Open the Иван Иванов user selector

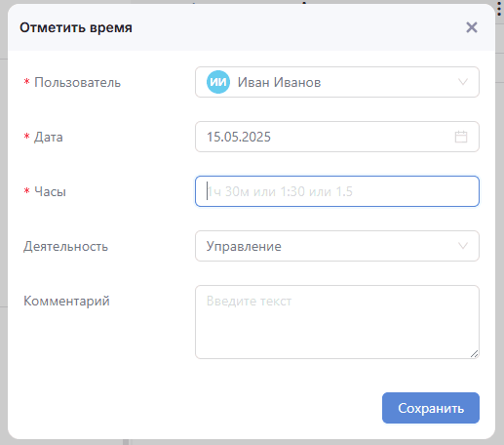coord(337,82)
